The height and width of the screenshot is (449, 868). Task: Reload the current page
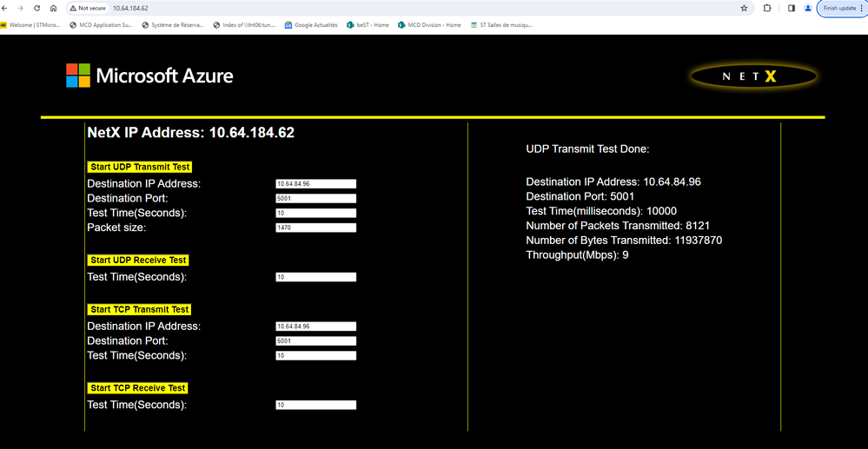click(37, 9)
